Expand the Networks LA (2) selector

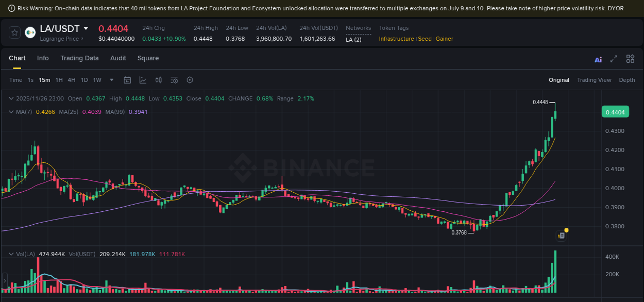(x=352, y=39)
